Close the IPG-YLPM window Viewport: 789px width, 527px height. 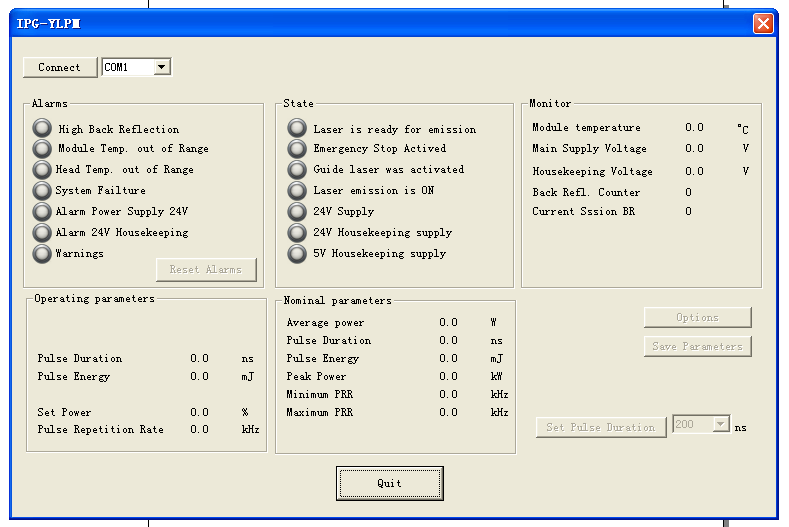pyautogui.click(x=763, y=23)
